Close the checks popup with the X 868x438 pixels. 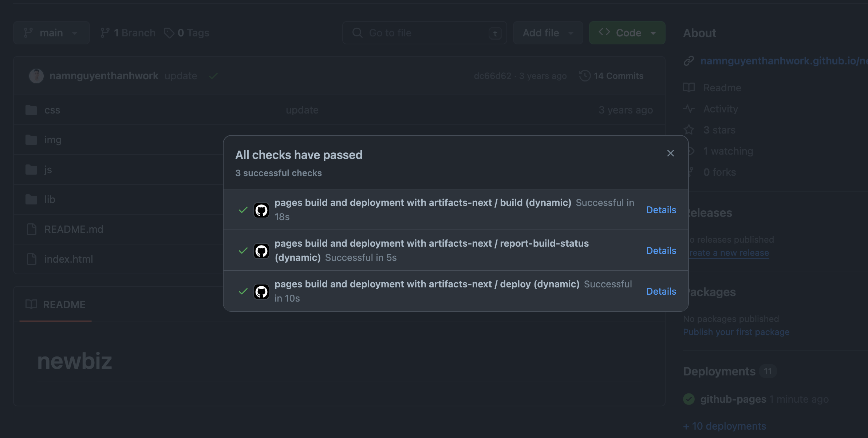pos(670,154)
